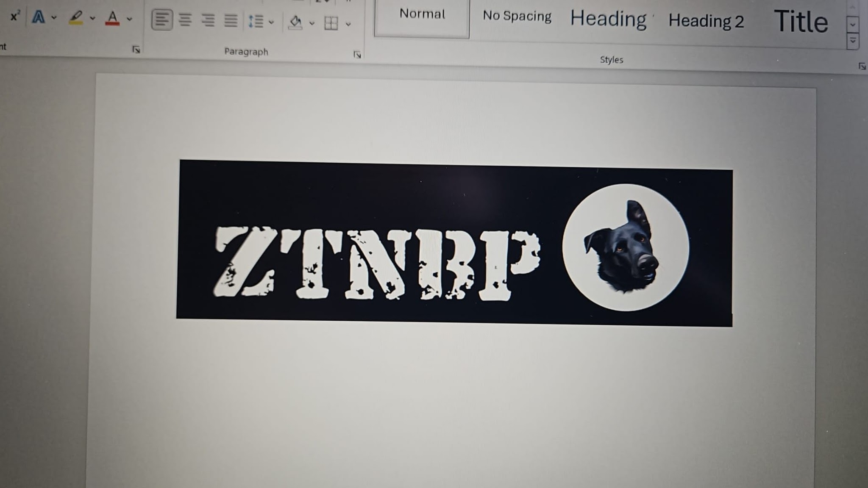Apply text effects with the outlined A icon

[39, 17]
